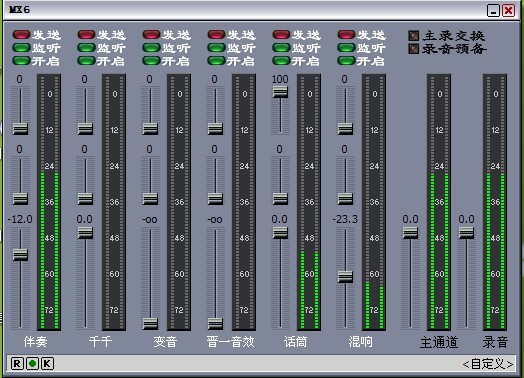This screenshot has width=524, height=378.
Task: Click the 话筒 channel label
Action: pyautogui.click(x=295, y=342)
